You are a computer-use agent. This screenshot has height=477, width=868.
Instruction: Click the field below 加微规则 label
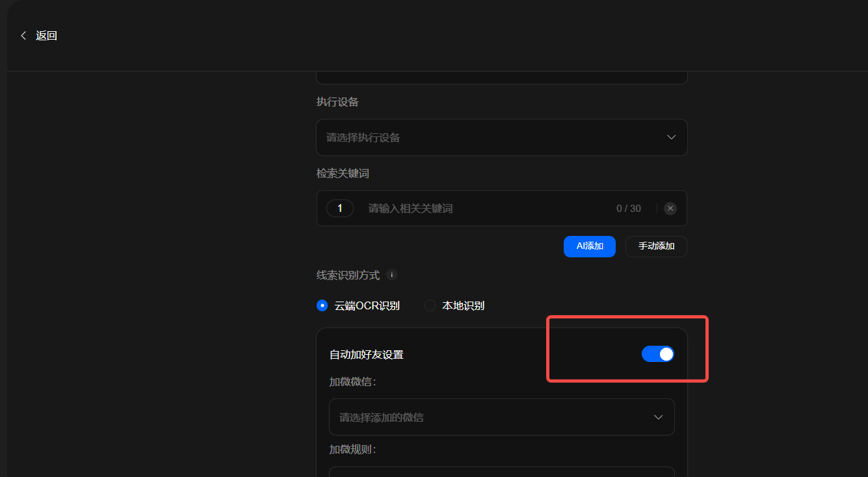(501, 472)
